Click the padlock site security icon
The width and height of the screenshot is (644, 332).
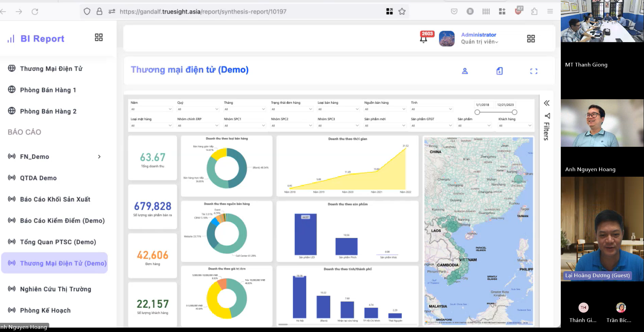99,12
